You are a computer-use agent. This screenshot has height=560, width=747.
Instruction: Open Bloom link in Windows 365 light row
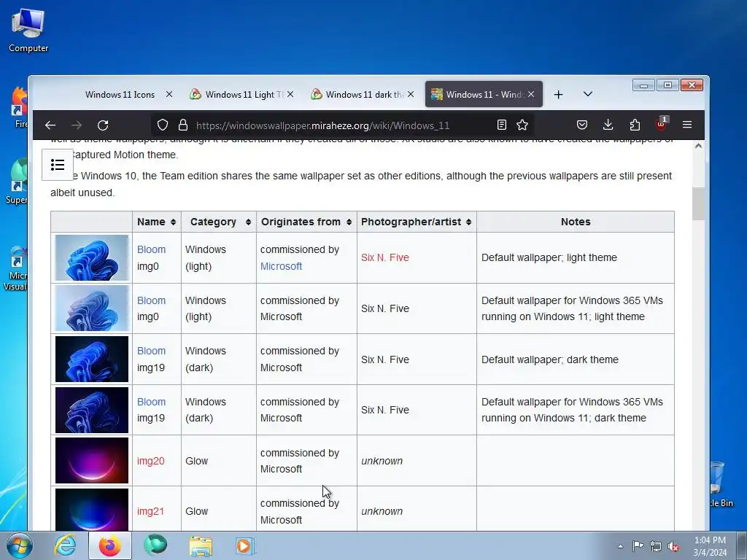[152, 300]
